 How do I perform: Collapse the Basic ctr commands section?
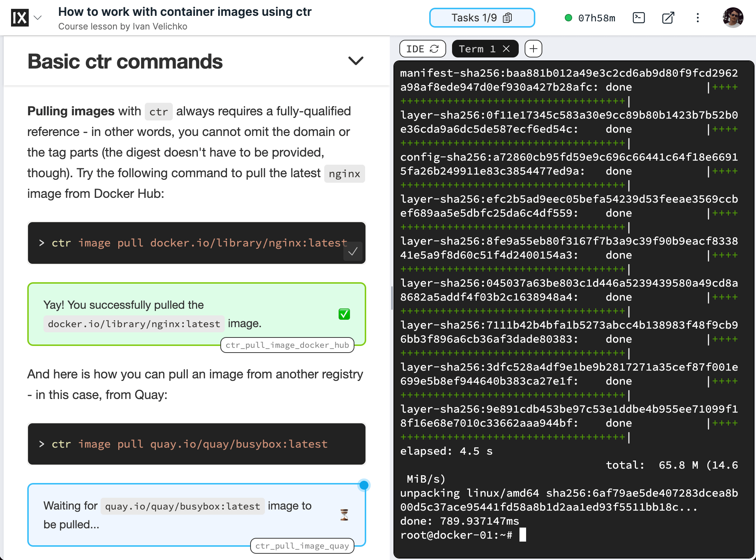click(356, 61)
